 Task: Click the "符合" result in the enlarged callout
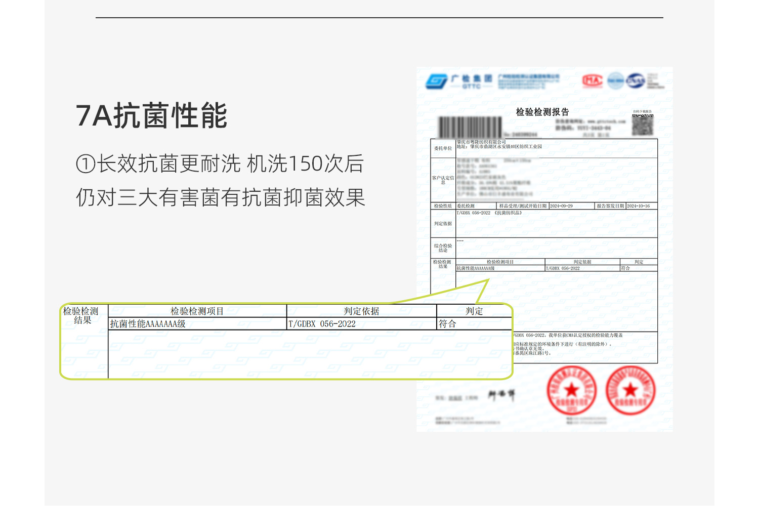point(447,324)
